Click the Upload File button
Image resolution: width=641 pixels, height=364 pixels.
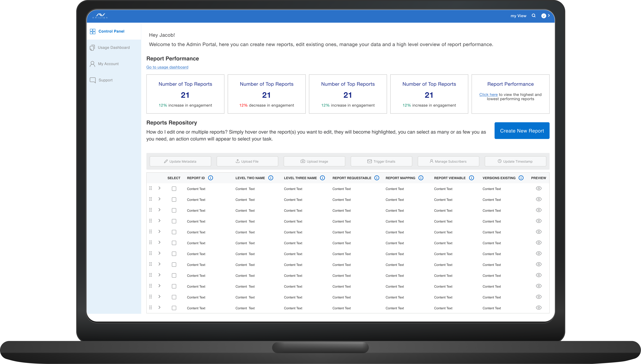(x=247, y=161)
